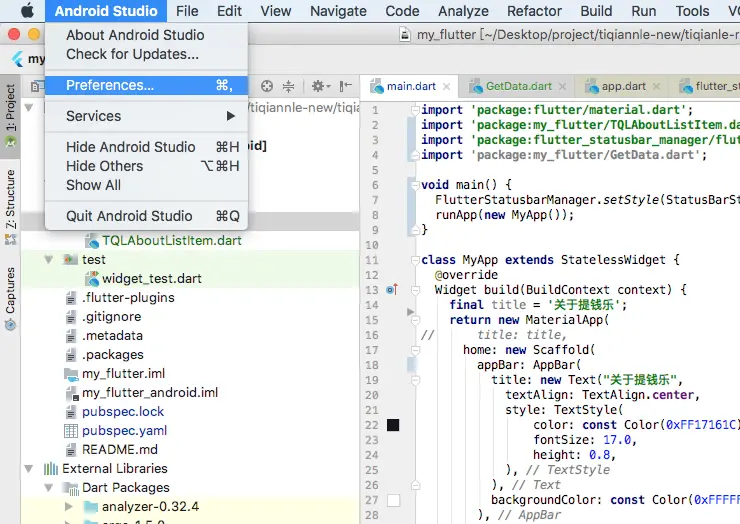Select Hide Others menu entry
Image resolution: width=740 pixels, height=524 pixels.
(x=146, y=166)
